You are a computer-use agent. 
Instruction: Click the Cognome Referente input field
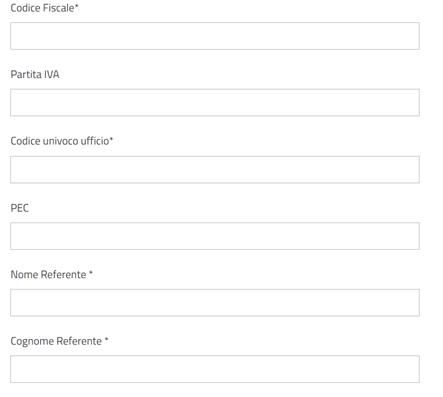(x=215, y=369)
